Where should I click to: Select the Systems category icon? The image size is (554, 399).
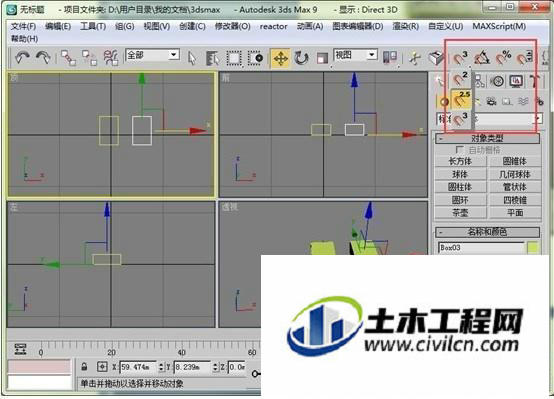tap(539, 102)
